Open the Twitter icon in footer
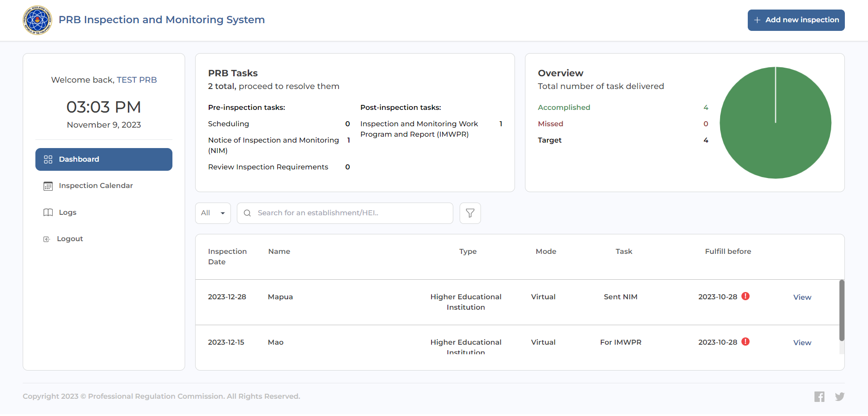868x416 pixels. click(839, 396)
